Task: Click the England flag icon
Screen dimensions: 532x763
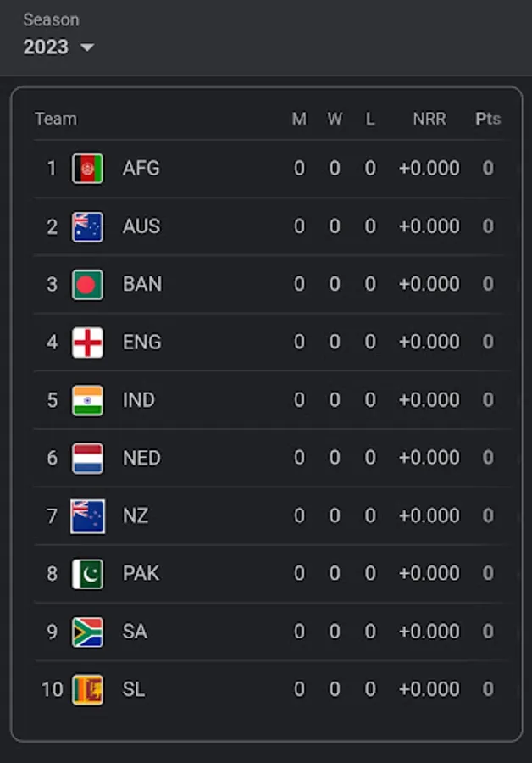Action: point(87,343)
